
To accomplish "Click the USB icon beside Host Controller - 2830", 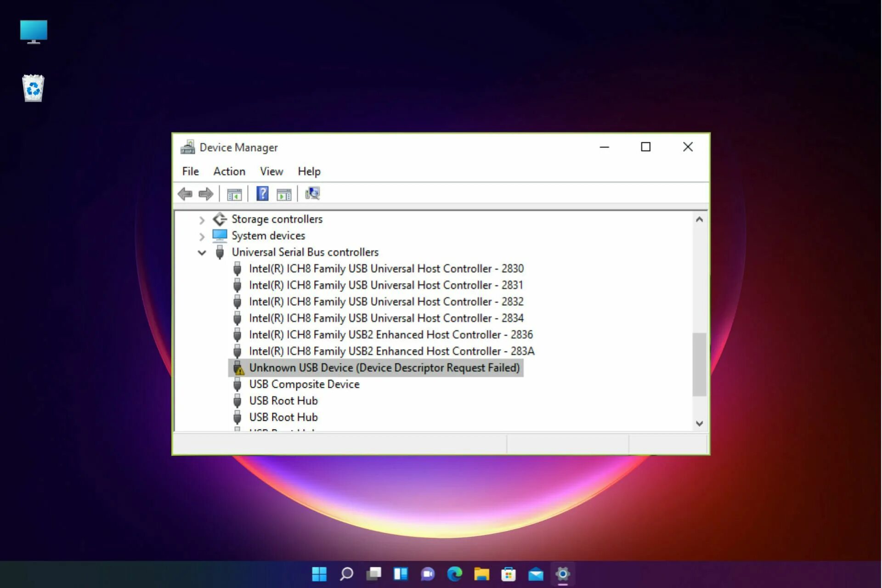I will point(237,268).
